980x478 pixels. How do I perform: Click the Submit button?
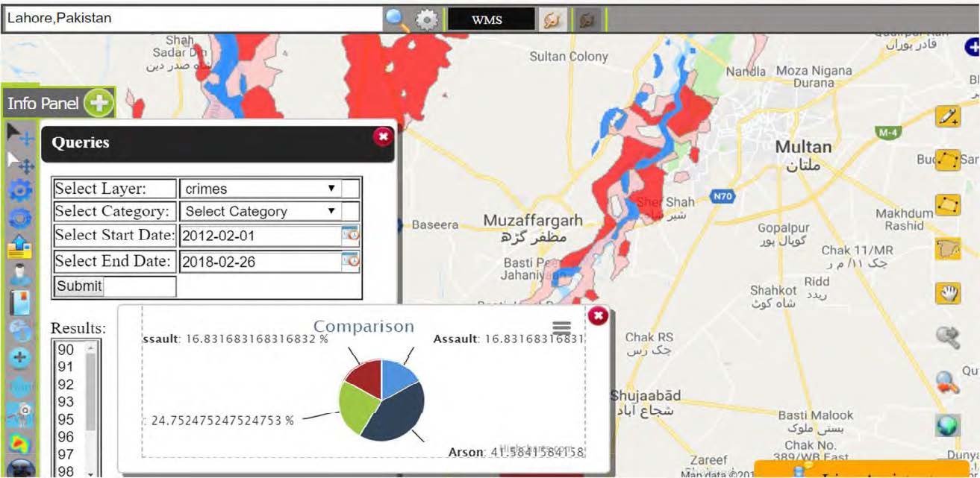[79, 286]
